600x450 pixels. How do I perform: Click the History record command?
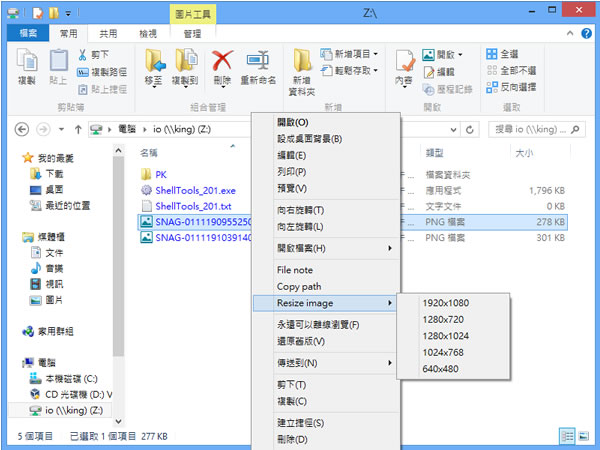point(447,90)
